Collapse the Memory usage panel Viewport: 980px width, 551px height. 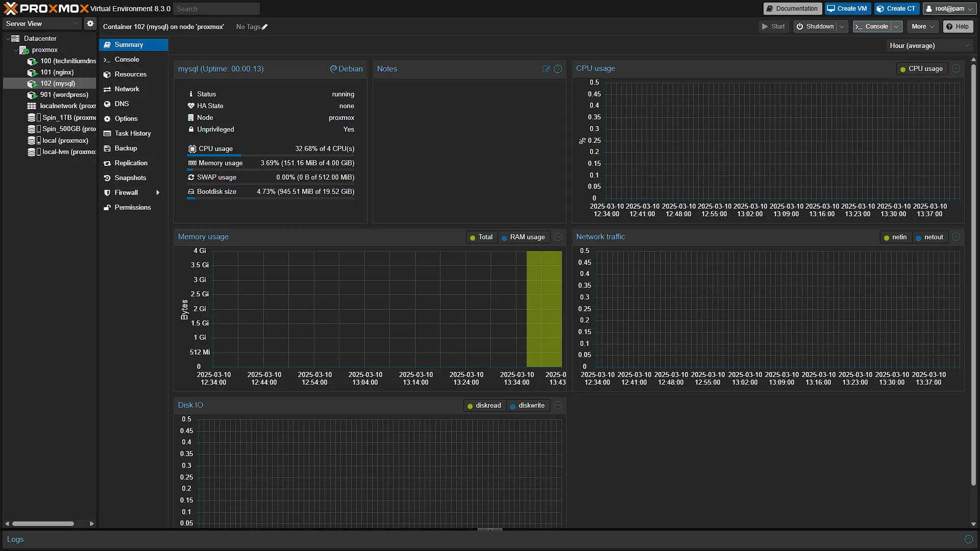(x=558, y=237)
